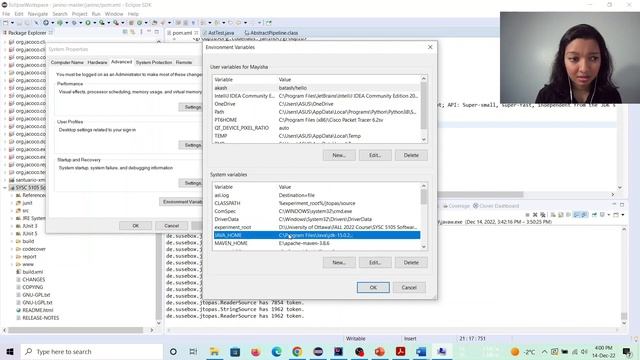Click system variables list scrollbar down arrow

pyautogui.click(x=424, y=247)
